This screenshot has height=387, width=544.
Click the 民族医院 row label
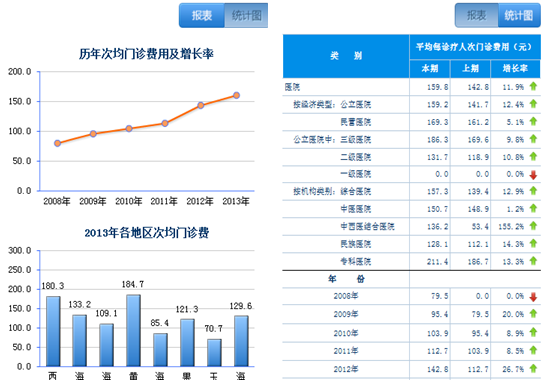pyautogui.click(x=356, y=244)
